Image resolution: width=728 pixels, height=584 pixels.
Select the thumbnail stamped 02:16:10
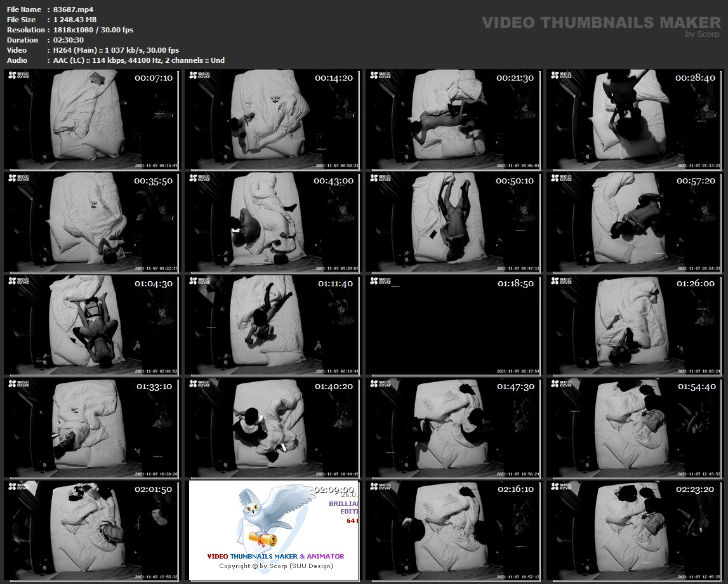(454, 531)
